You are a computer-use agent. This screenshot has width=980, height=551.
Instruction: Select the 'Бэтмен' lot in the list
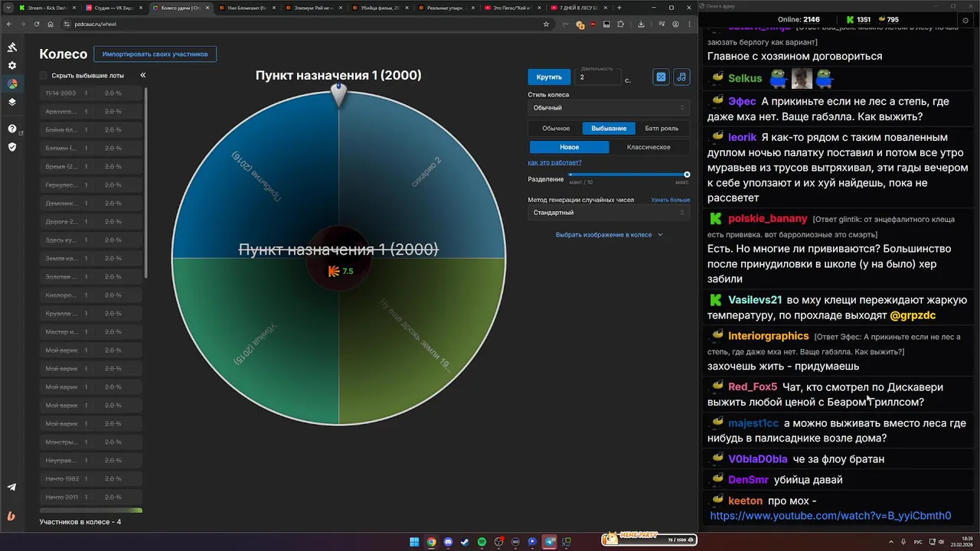pyautogui.click(x=91, y=148)
